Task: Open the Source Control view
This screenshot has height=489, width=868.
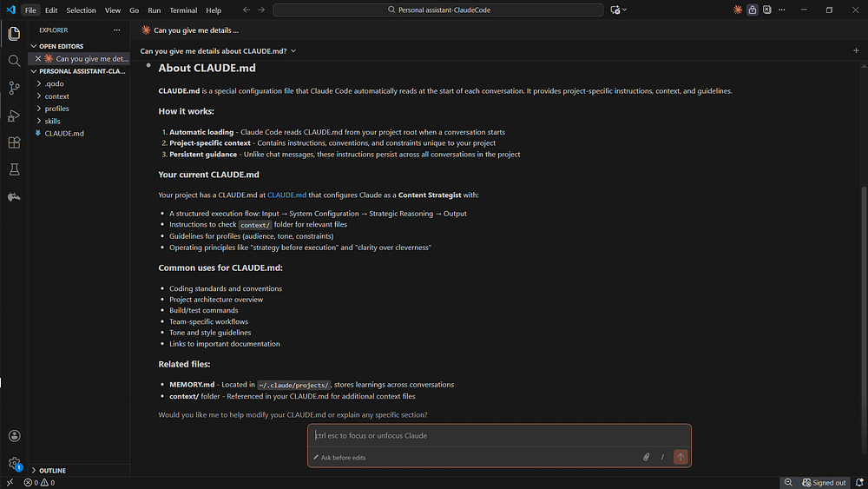Action: point(15,88)
